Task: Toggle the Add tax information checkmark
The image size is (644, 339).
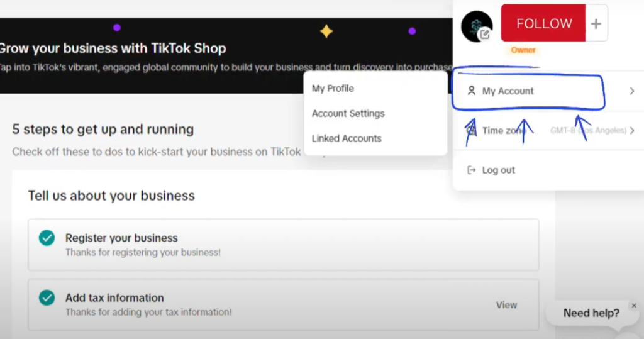Action: click(x=47, y=298)
